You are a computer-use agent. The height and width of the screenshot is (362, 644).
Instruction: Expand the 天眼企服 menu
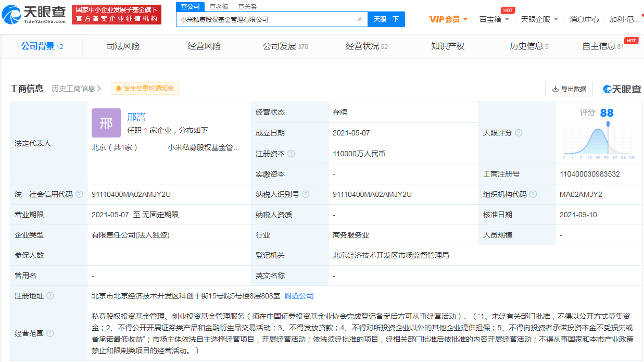539,19
